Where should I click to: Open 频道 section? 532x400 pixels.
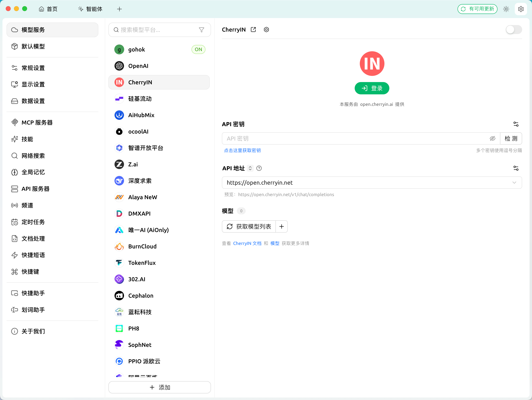(52, 206)
